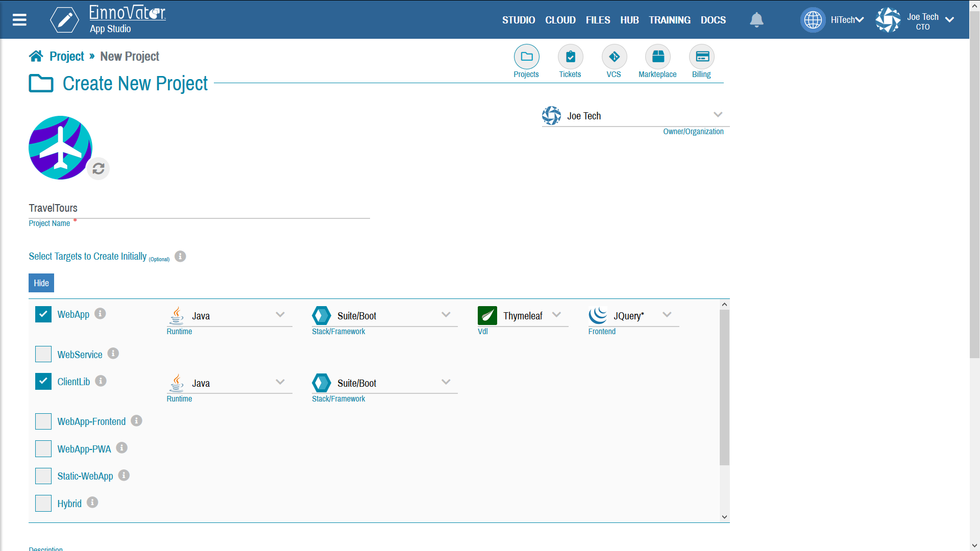
Task: Toggle the ClientLib target checkbox off
Action: (42, 382)
